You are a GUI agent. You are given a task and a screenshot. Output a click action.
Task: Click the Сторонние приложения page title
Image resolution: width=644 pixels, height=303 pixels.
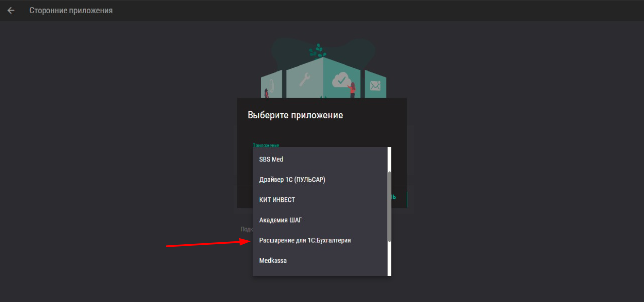71,10
